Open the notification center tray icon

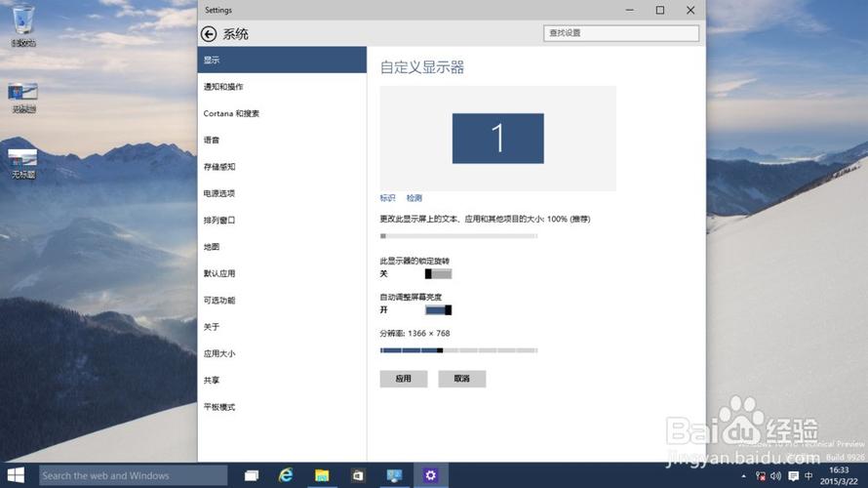pyautogui.click(x=793, y=476)
